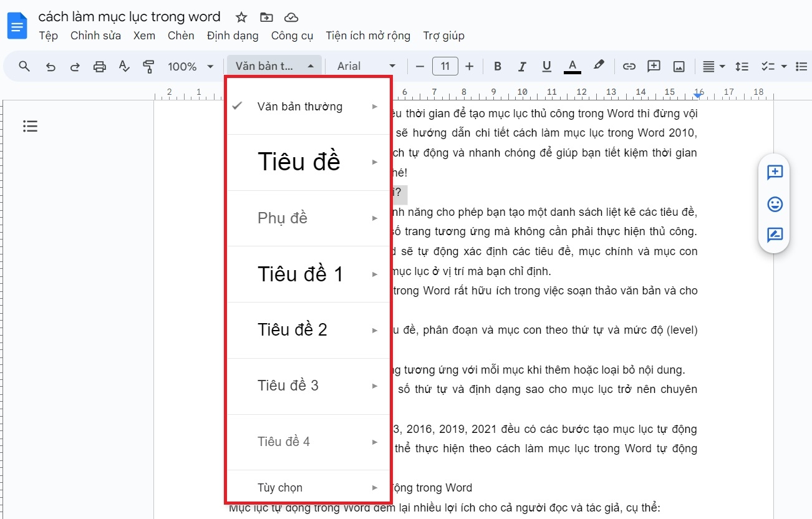Image resolution: width=812 pixels, height=519 pixels.
Task: Apply the Tiêu đề 2 style
Action: pos(309,330)
